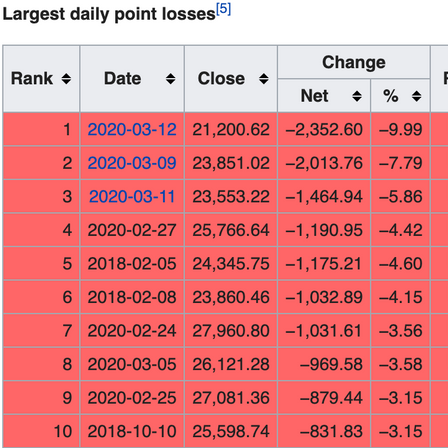Click the Net subheader under Change
This screenshot has height=448, width=448.
click(x=324, y=96)
